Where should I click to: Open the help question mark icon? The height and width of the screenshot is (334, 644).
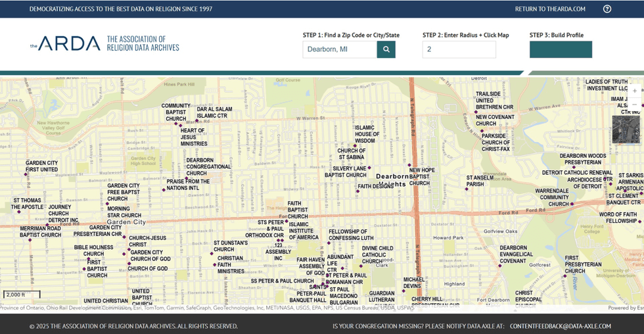point(607,9)
